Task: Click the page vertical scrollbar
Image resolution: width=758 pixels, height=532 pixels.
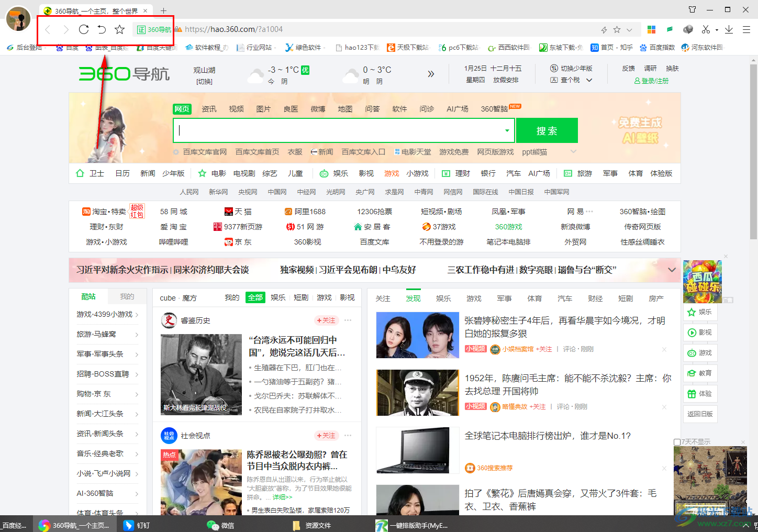Action: pyautogui.click(x=753, y=152)
